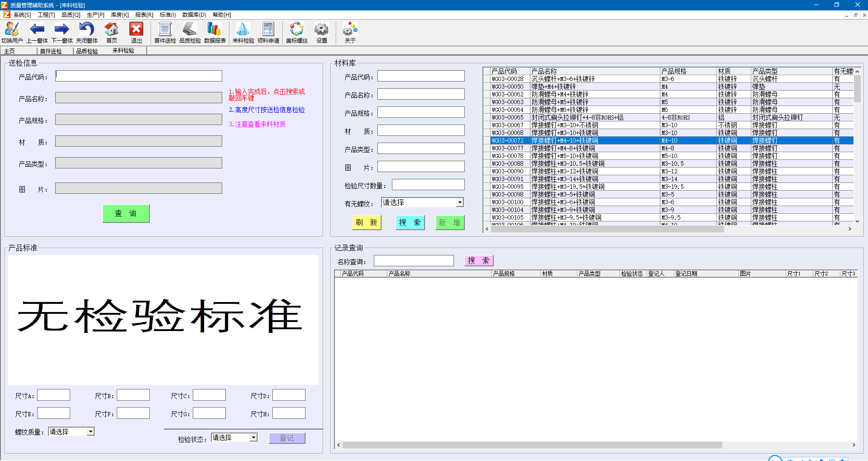Focus the 材料库 产品代码 input field

click(x=421, y=76)
